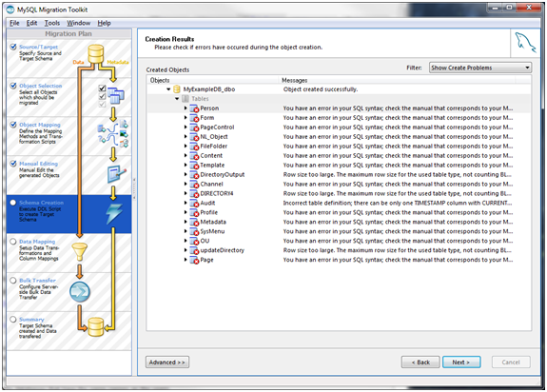547x392 pixels.
Task: Select the Summary radio step
Action: (x=13, y=320)
